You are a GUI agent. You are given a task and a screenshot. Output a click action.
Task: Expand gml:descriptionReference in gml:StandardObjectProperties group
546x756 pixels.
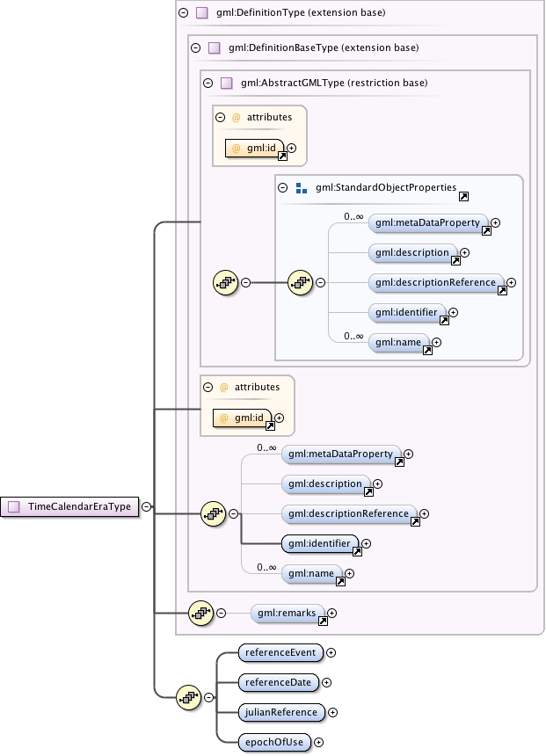click(x=512, y=283)
